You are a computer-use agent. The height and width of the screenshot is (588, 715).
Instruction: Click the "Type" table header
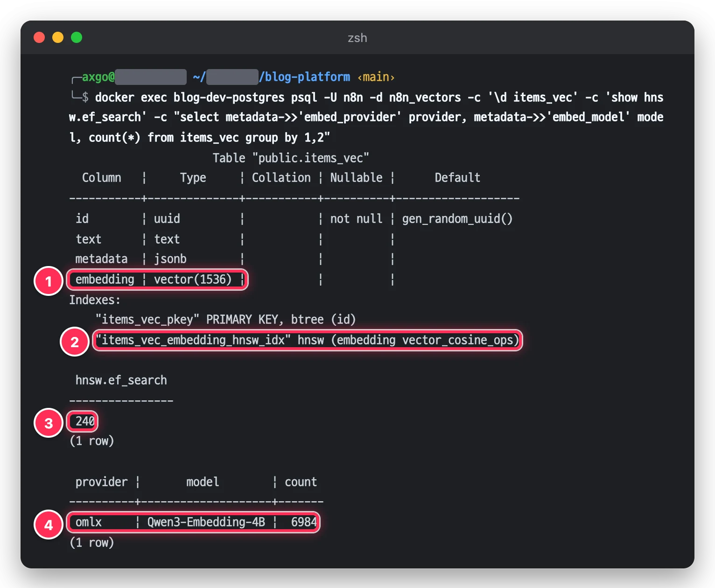tap(193, 178)
